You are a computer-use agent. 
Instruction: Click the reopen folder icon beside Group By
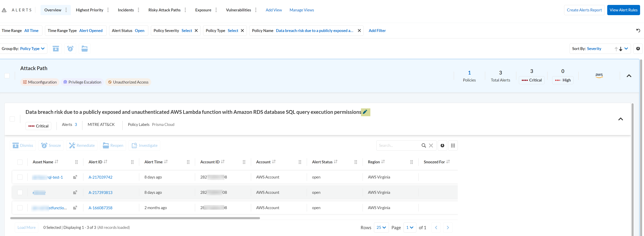(x=84, y=48)
